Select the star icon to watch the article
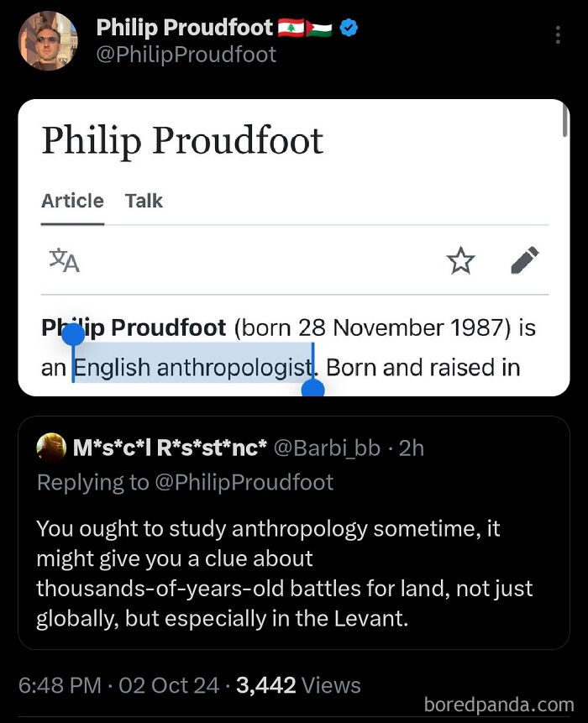 click(462, 260)
